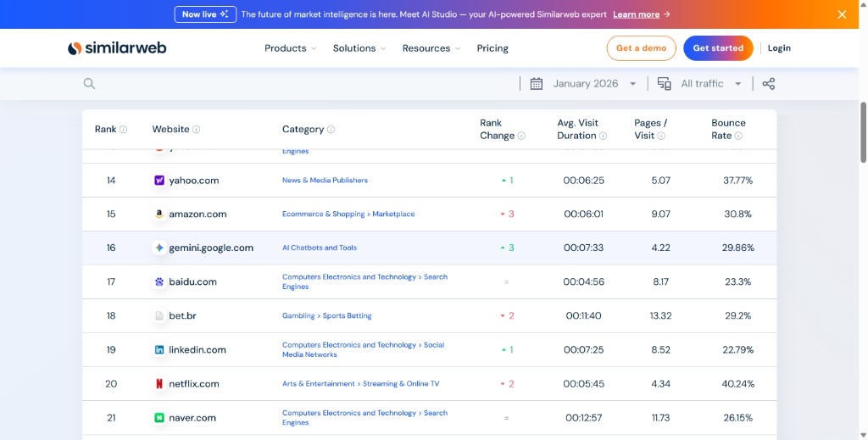Image resolution: width=868 pixels, height=440 pixels.
Task: Click the Learn more link in banner
Action: pyautogui.click(x=636, y=14)
